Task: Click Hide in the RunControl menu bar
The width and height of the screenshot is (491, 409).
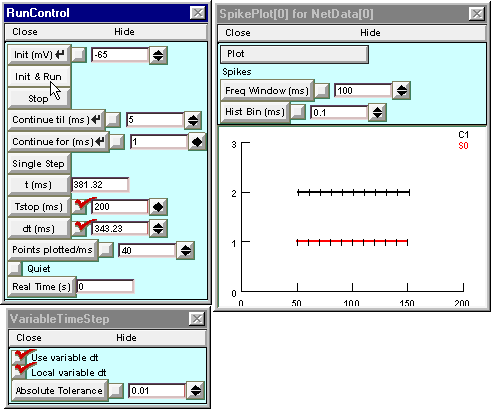Action: (124, 32)
